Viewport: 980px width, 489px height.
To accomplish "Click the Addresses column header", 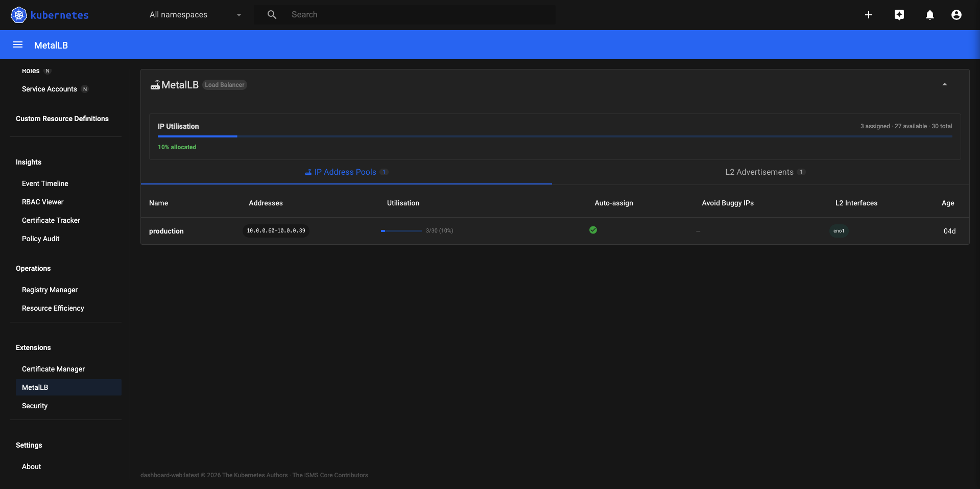I will pos(266,203).
